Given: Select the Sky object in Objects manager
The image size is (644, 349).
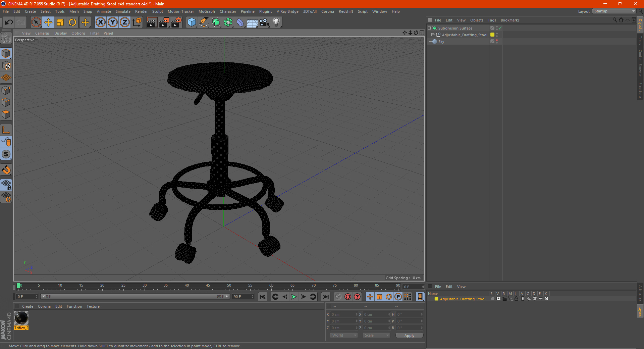Looking at the screenshot, I should tap(441, 42).
